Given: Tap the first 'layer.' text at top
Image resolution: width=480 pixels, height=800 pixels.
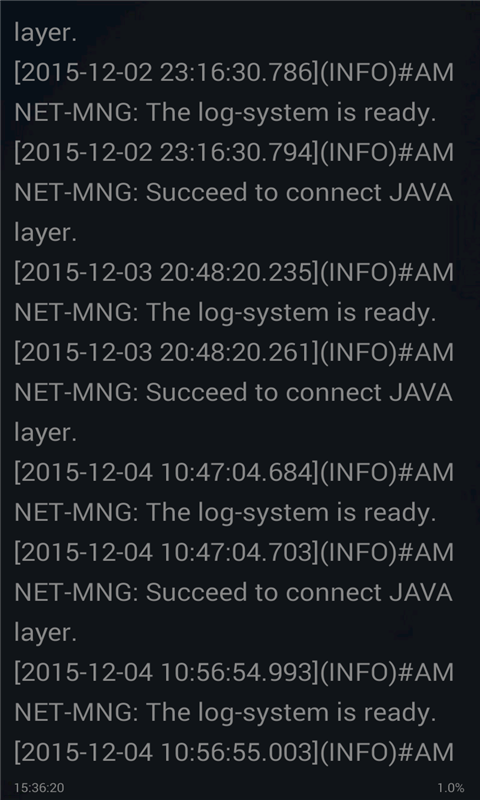Looking at the screenshot, I should coord(45,33).
